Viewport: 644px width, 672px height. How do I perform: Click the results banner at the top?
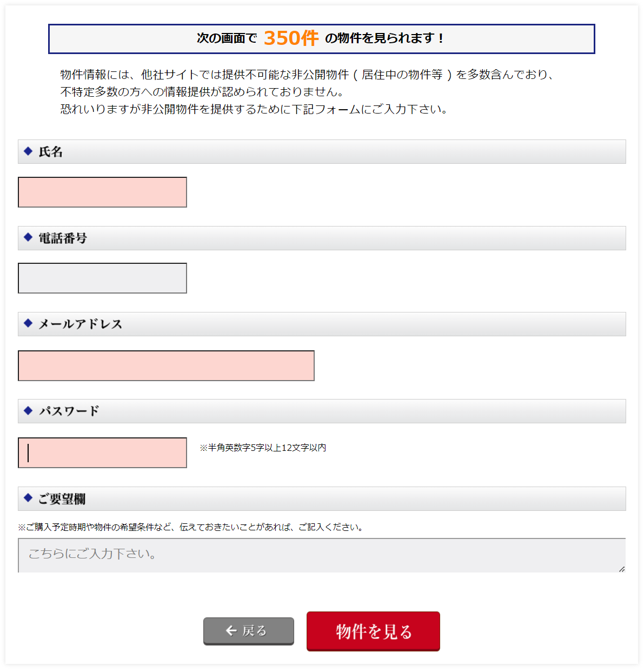(322, 38)
